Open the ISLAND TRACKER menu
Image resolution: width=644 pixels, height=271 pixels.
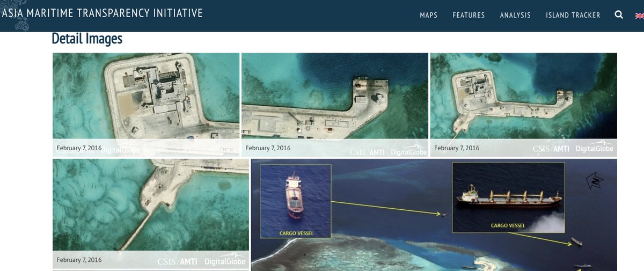pyautogui.click(x=573, y=15)
